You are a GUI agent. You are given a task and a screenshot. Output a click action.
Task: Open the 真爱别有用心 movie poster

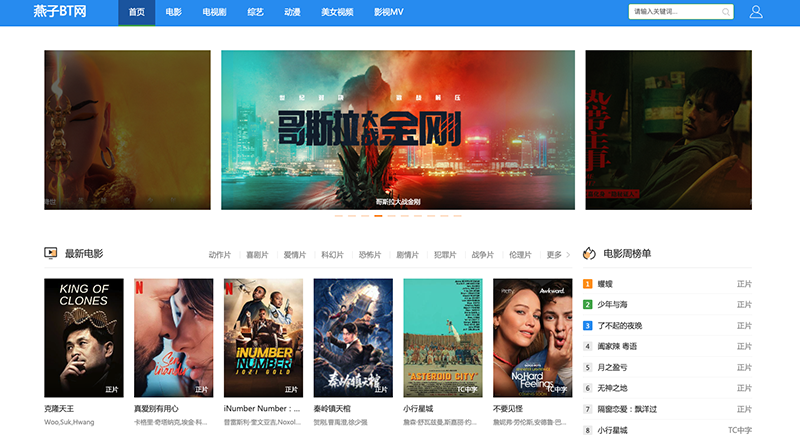173,338
